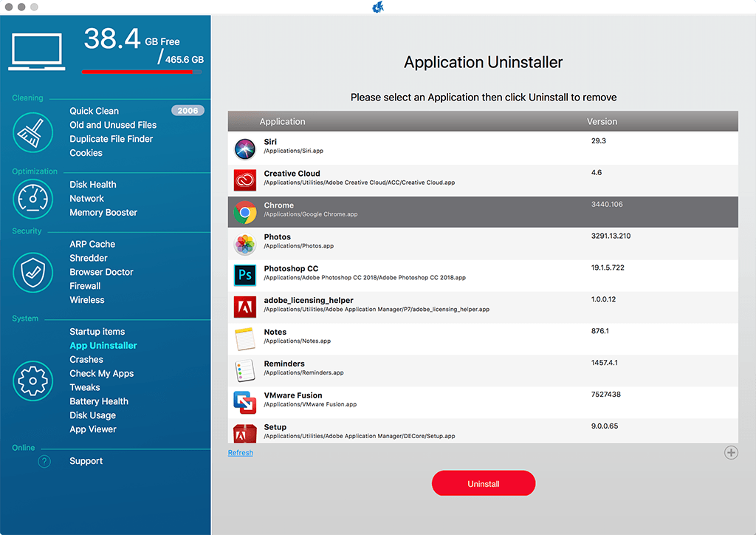Click the Setup version 9.0.0.65
756x535 pixels.
(x=604, y=426)
